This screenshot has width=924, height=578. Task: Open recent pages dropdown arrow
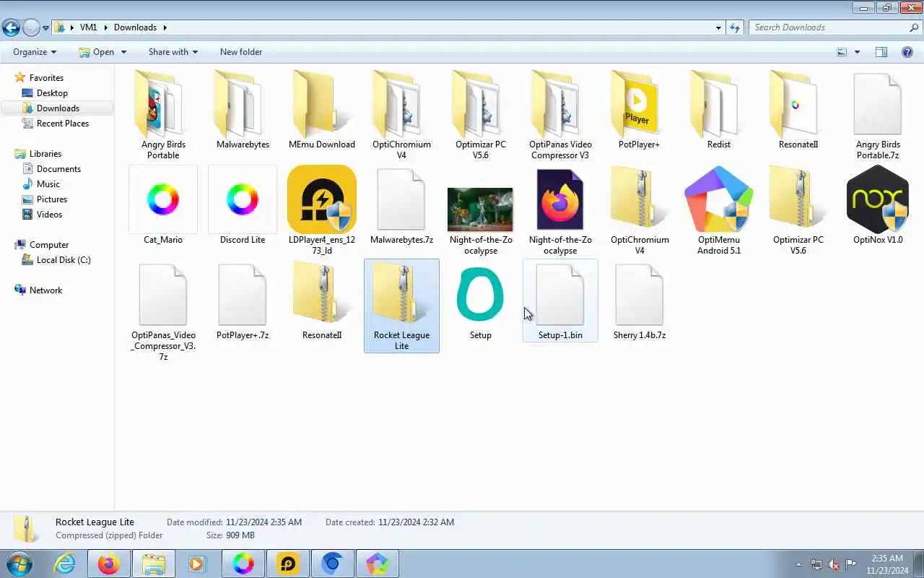pos(45,28)
